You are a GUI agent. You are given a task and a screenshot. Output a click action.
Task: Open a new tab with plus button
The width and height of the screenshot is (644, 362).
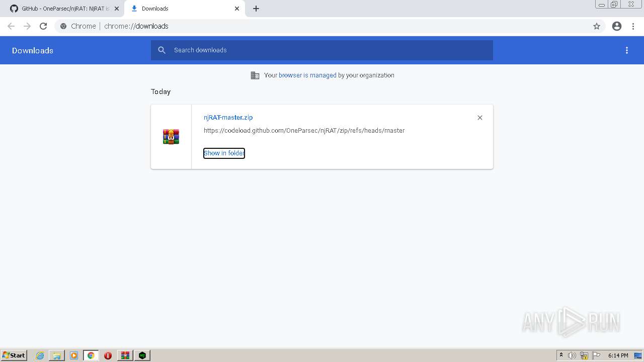(256, 9)
